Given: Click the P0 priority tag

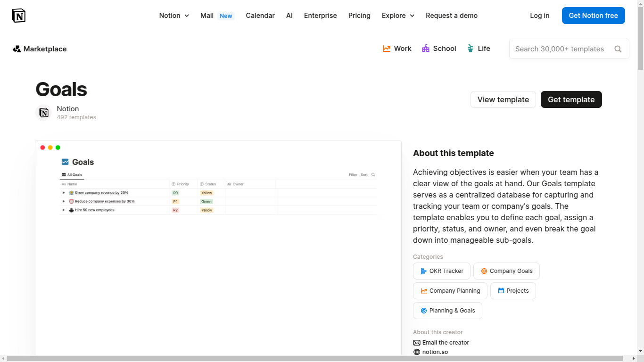Looking at the screenshot, I should coord(175,193).
